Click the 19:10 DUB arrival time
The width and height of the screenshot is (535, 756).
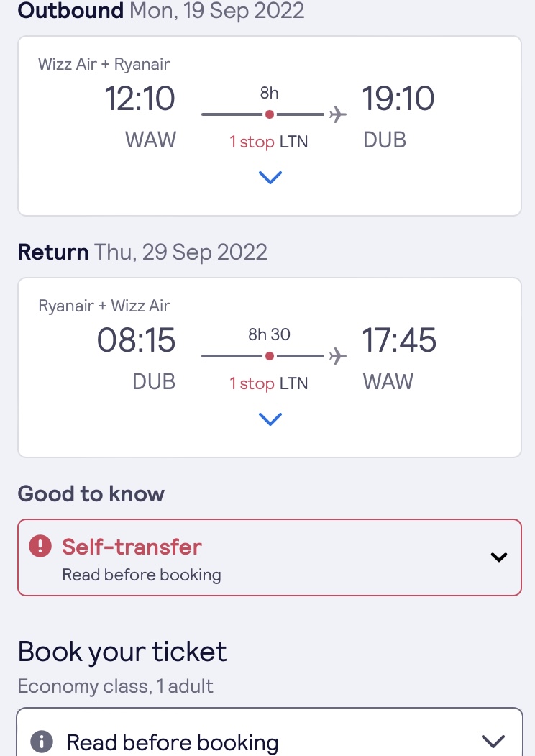click(398, 99)
